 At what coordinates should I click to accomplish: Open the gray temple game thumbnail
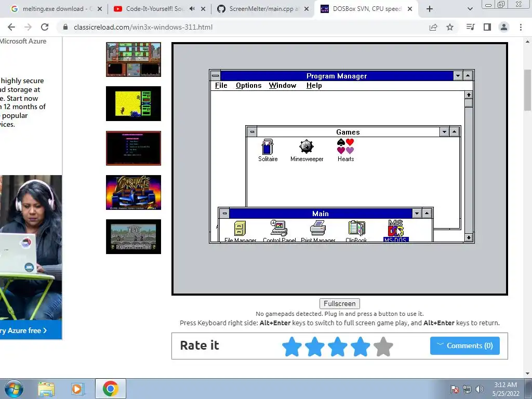pos(134,236)
